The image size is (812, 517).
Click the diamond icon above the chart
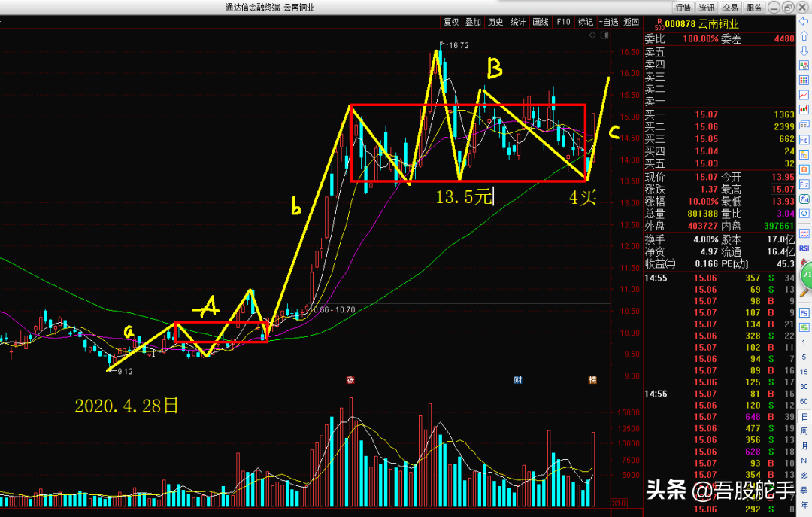click(x=592, y=35)
